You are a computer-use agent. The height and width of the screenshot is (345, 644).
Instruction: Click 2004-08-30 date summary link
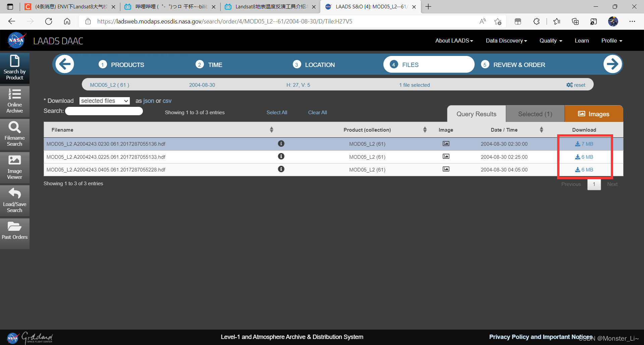coord(202,85)
